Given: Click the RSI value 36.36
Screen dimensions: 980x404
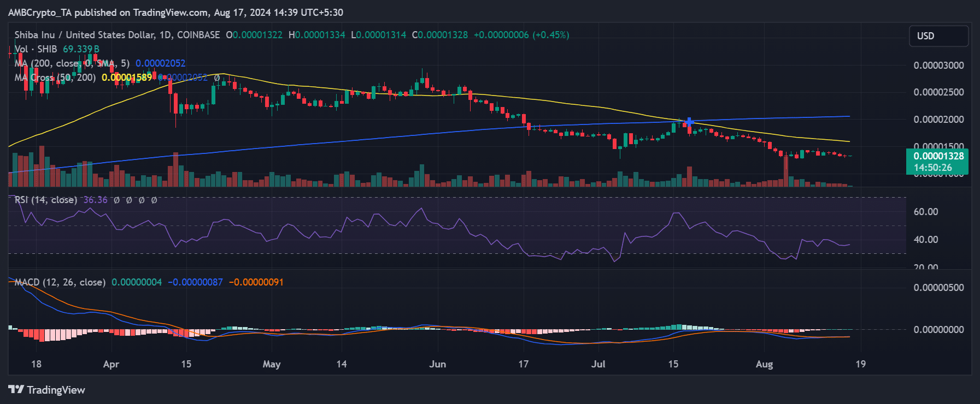Looking at the screenshot, I should coord(95,200).
